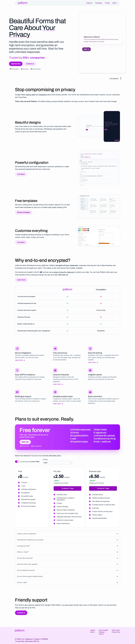The image size is (135, 644).
Task: Open the Currency dropdown showing £/GBP
Action: (57, 463)
